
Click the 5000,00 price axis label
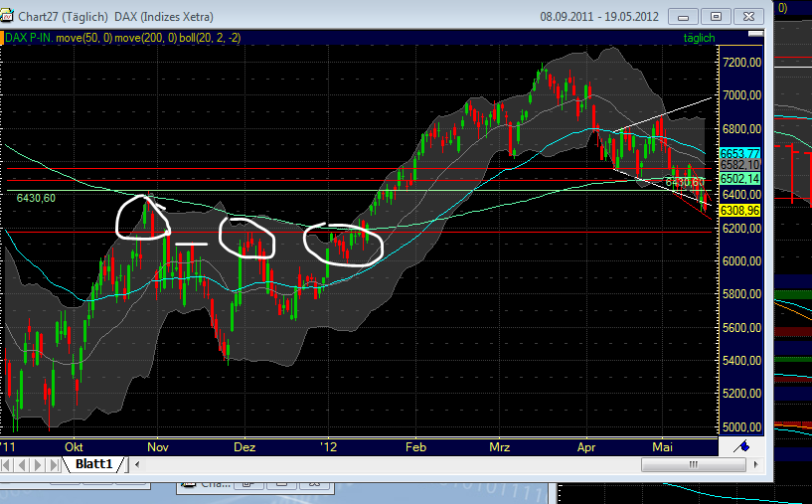(x=741, y=427)
